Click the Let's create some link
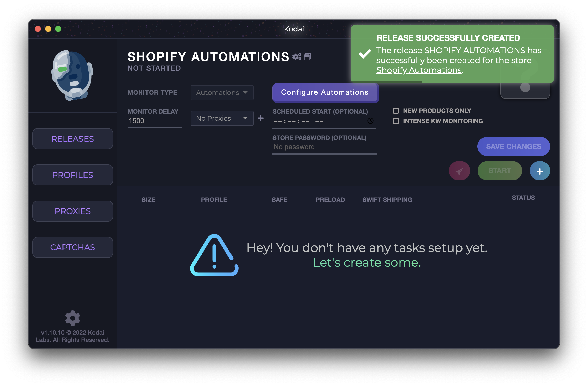This screenshot has height=386, width=588. 367,262
